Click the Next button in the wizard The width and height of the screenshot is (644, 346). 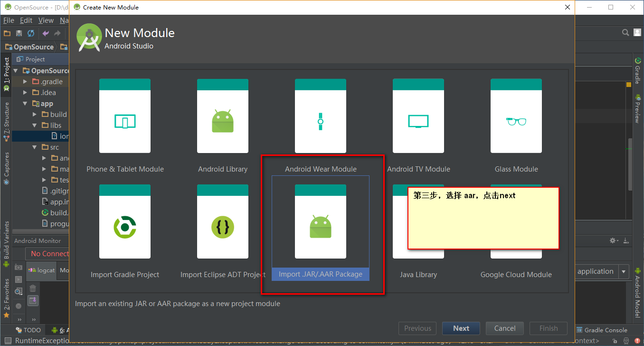coord(461,328)
